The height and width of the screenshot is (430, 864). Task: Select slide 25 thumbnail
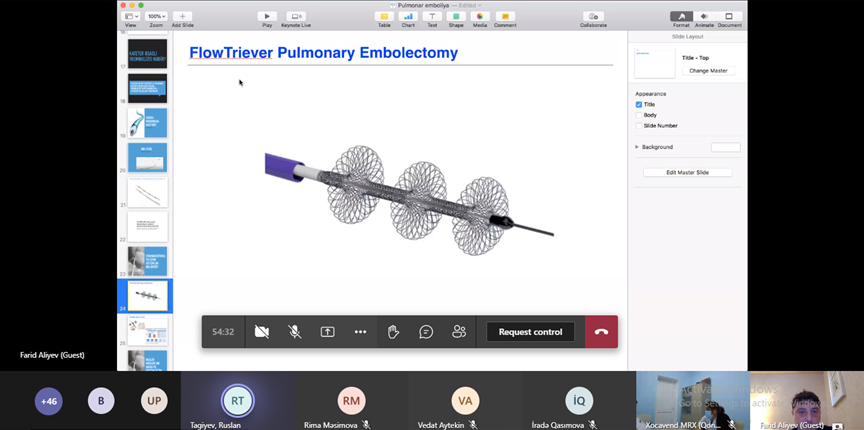point(148,330)
